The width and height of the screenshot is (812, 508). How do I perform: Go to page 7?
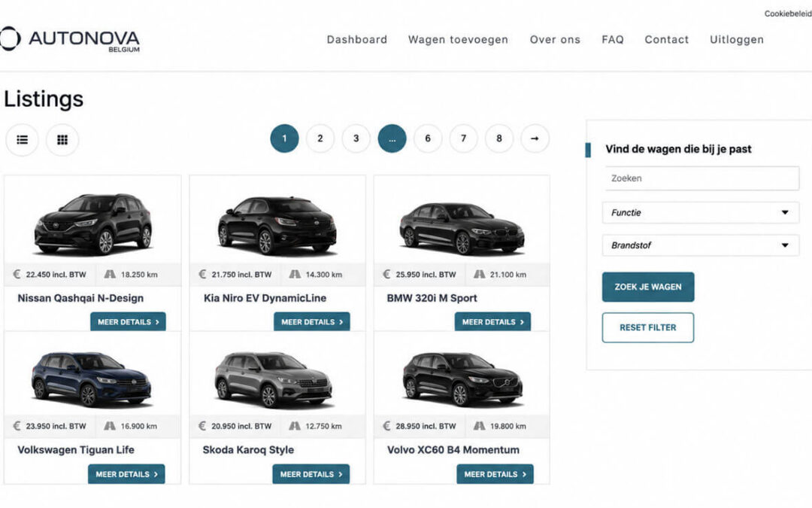pyautogui.click(x=463, y=138)
